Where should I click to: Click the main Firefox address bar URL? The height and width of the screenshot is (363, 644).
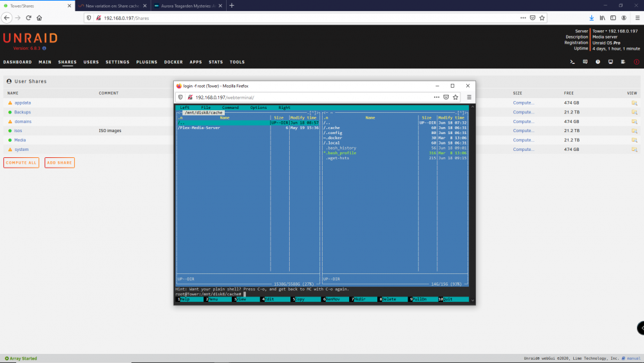point(126,18)
